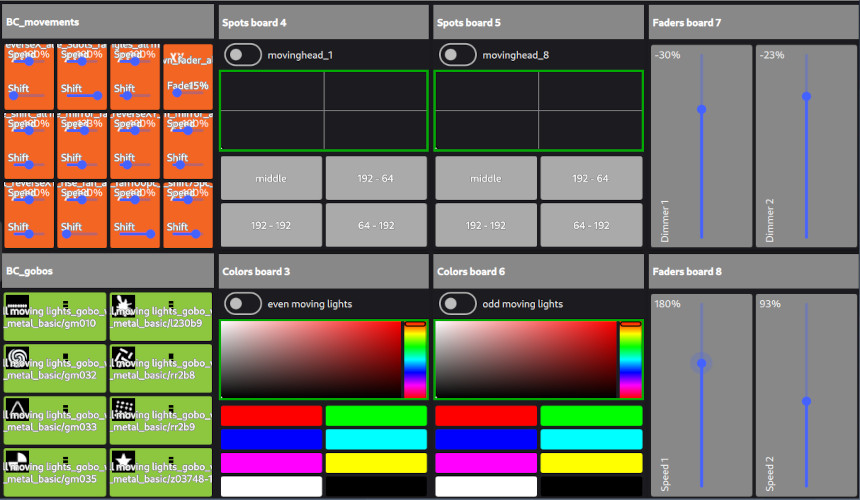Image resolution: width=860 pixels, height=500 pixels.
Task: Click the Dimmer 1 fader handle
Action: tap(702, 109)
